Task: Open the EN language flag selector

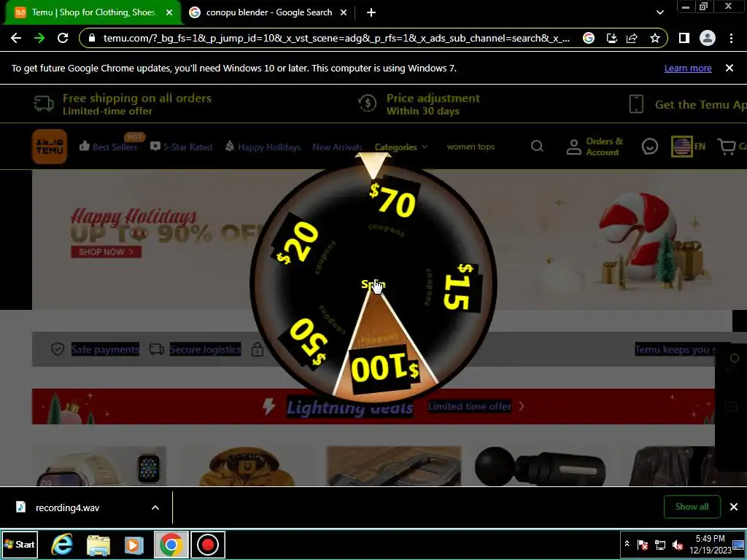Action: (688, 146)
